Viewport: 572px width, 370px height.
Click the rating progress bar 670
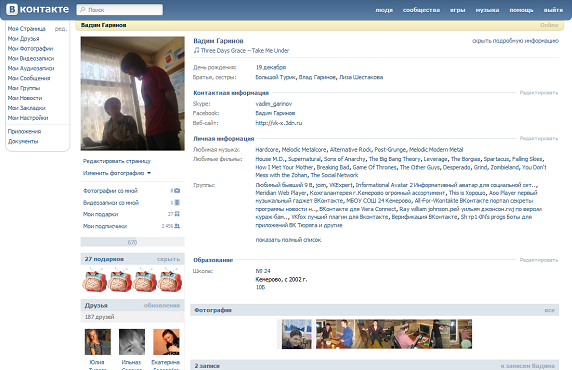132,242
